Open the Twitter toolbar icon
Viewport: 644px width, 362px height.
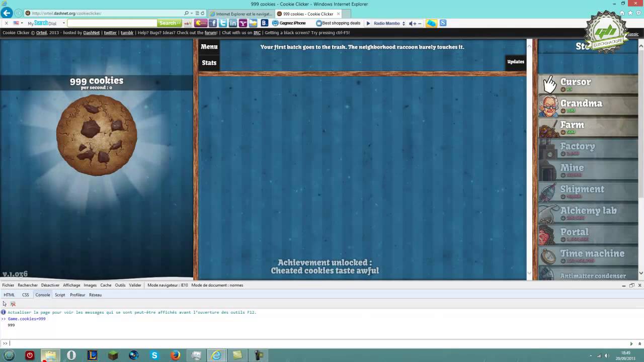(223, 23)
